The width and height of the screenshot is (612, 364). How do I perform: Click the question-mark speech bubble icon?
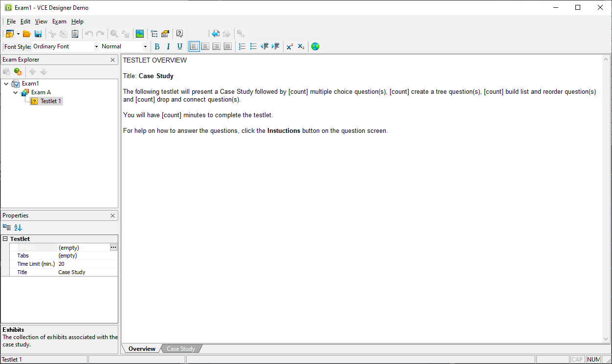click(180, 34)
